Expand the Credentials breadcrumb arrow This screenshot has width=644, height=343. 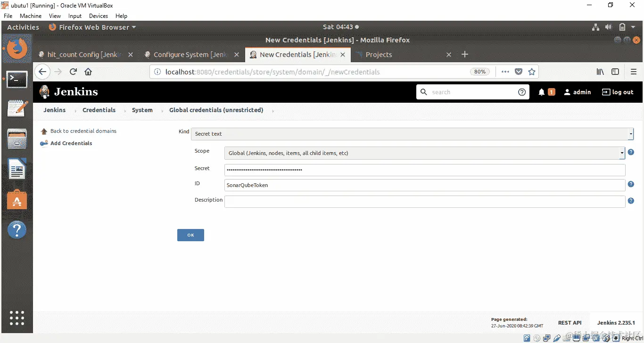coord(124,111)
